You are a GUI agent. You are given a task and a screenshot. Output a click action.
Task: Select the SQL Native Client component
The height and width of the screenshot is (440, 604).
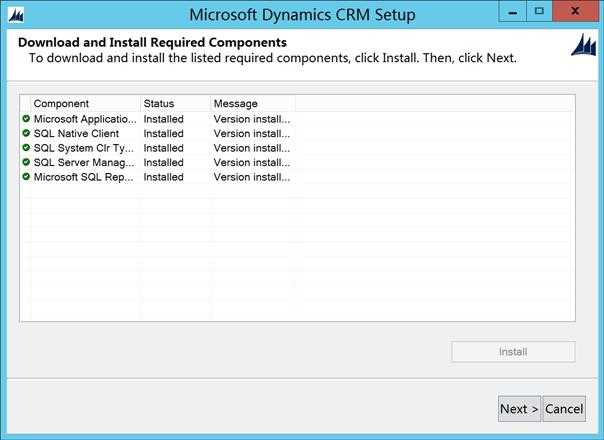(x=76, y=134)
